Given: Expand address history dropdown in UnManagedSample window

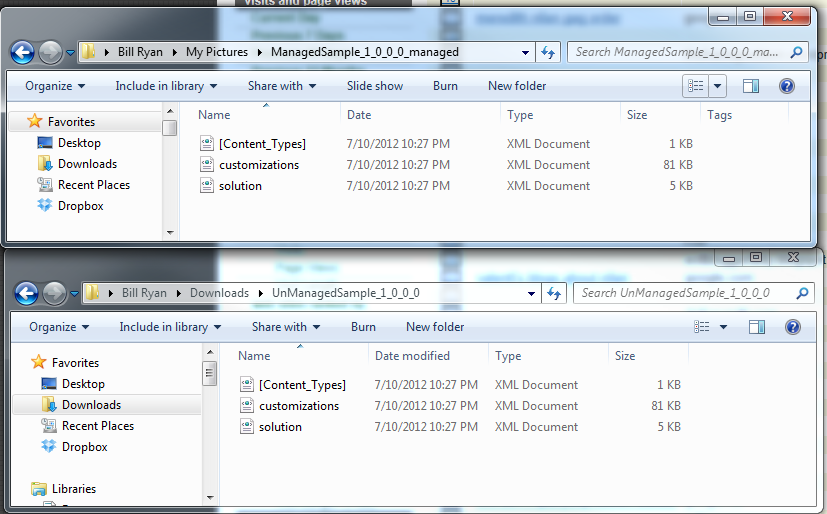Looking at the screenshot, I should [x=531, y=294].
